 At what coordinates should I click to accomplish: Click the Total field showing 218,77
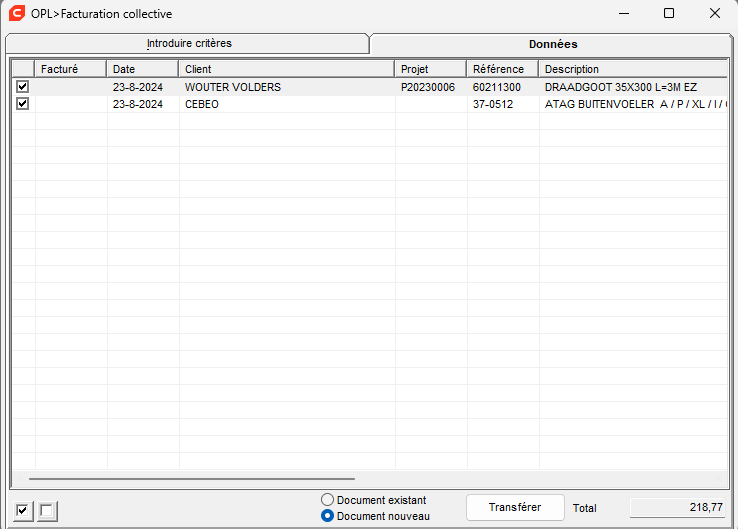coord(678,507)
